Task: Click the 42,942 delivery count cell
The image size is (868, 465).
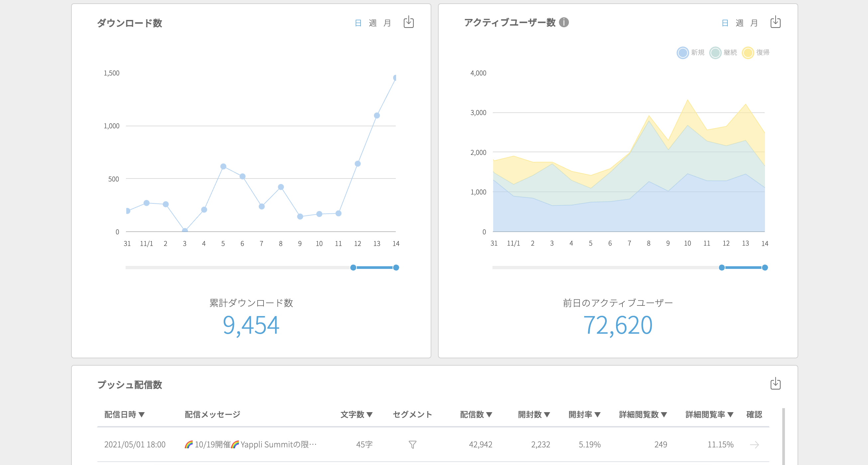Action: (481, 445)
